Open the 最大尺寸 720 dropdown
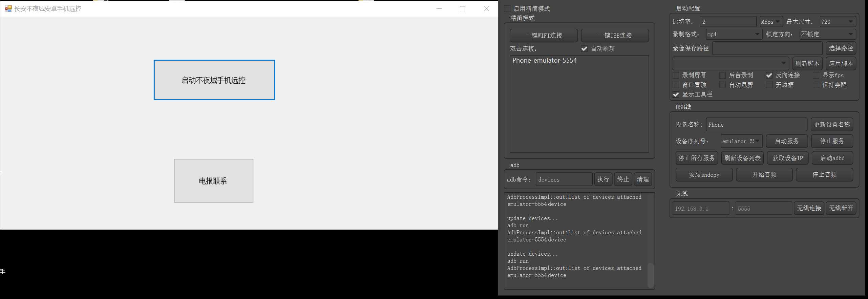 [838, 22]
